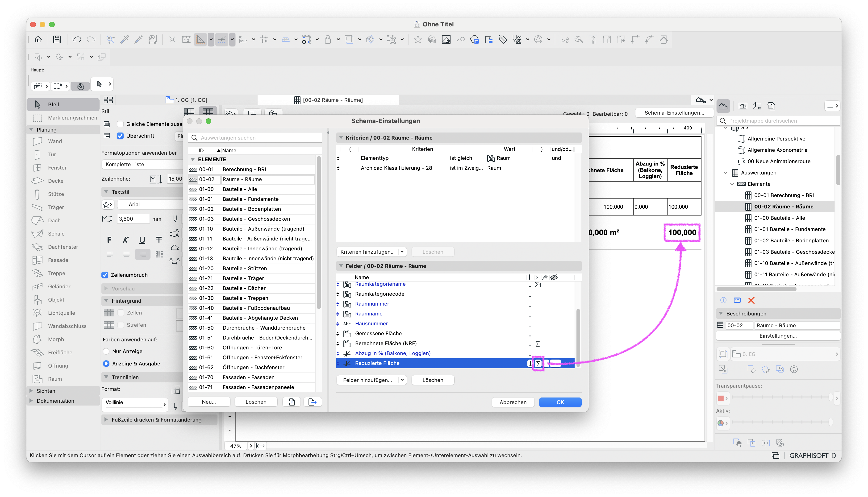Click the Schema-Einstellungen... button
The width and height of the screenshot is (868, 497).
click(674, 113)
